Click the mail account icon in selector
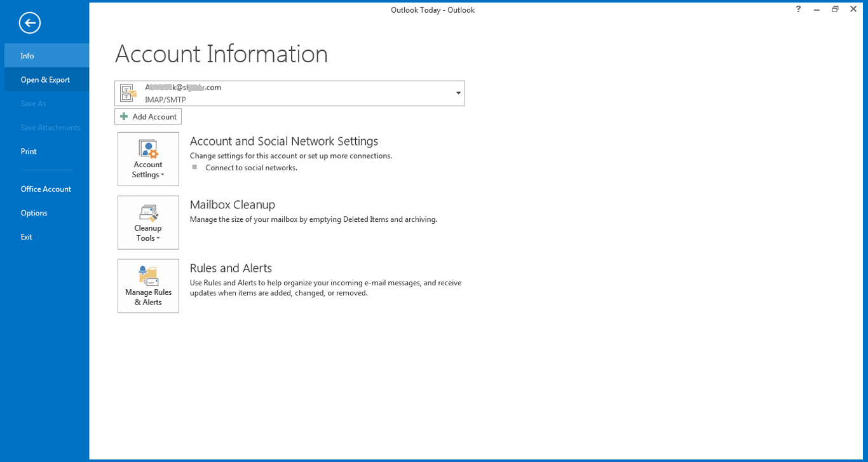The height and width of the screenshot is (462, 868). pos(128,93)
